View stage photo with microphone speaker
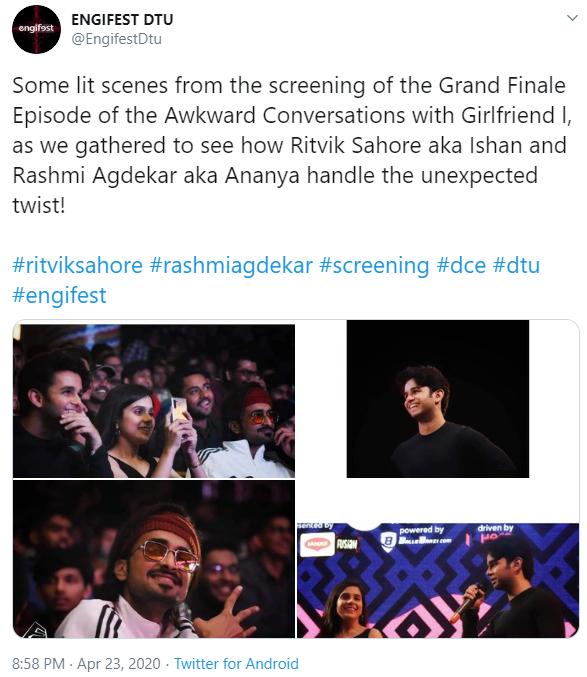This screenshot has width=587, height=677. click(438, 581)
